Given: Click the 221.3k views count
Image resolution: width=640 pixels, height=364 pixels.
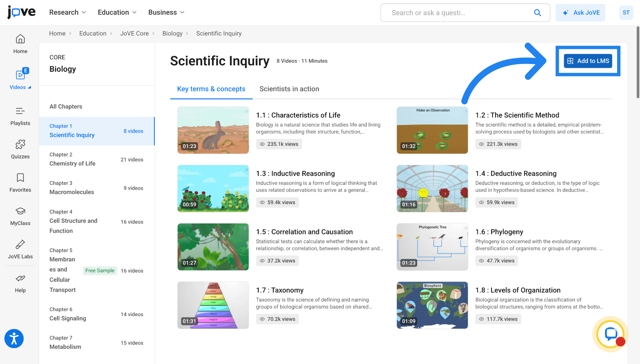Looking at the screenshot, I should pyautogui.click(x=498, y=144).
